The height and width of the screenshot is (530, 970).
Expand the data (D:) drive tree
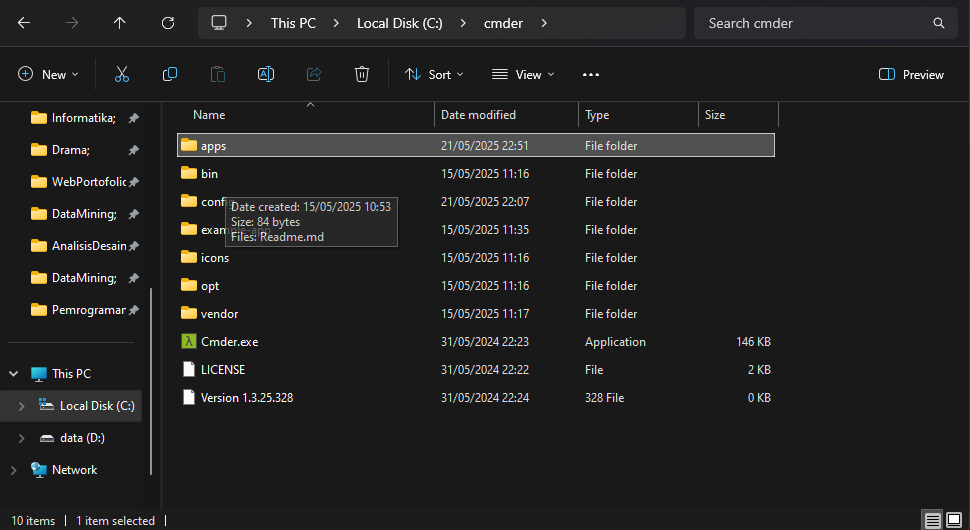coord(22,438)
